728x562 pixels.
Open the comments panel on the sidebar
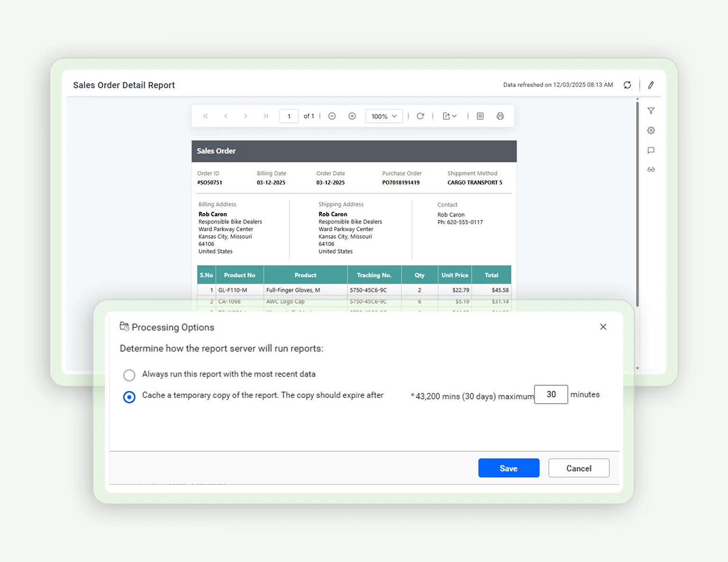(x=651, y=150)
